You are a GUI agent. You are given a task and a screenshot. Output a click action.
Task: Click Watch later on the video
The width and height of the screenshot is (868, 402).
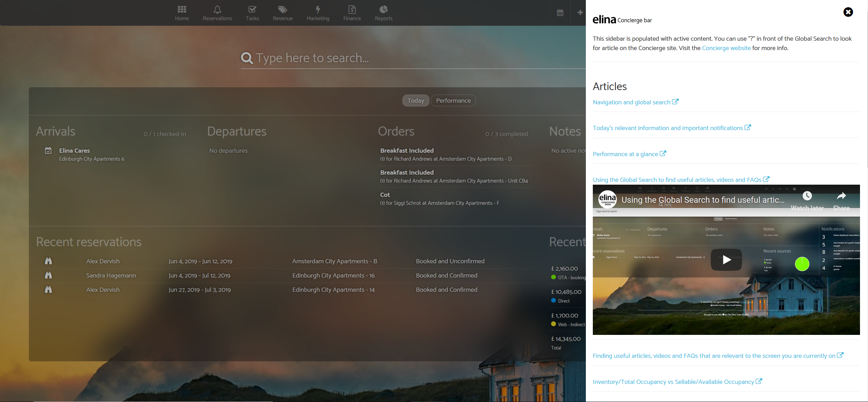tap(807, 201)
